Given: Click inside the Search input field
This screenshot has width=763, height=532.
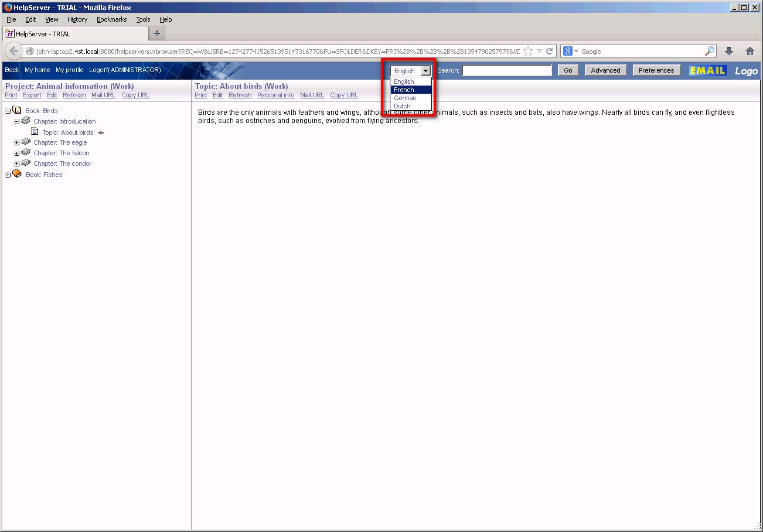Looking at the screenshot, I should (x=506, y=70).
